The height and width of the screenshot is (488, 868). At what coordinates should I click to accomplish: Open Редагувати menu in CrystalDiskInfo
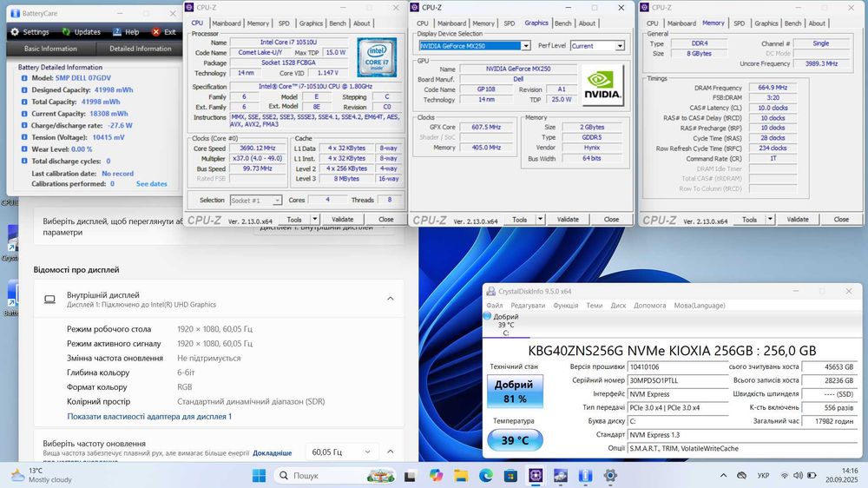pos(528,305)
